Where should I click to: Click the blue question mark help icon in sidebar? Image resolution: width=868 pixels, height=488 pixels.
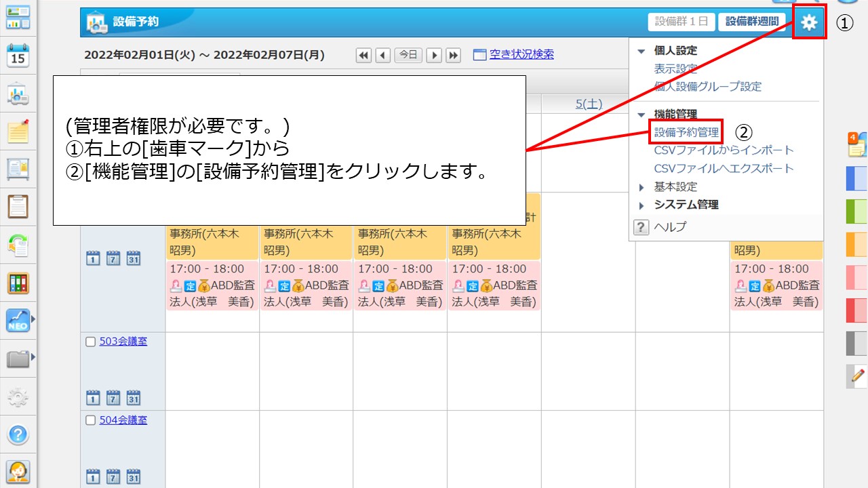(x=18, y=434)
